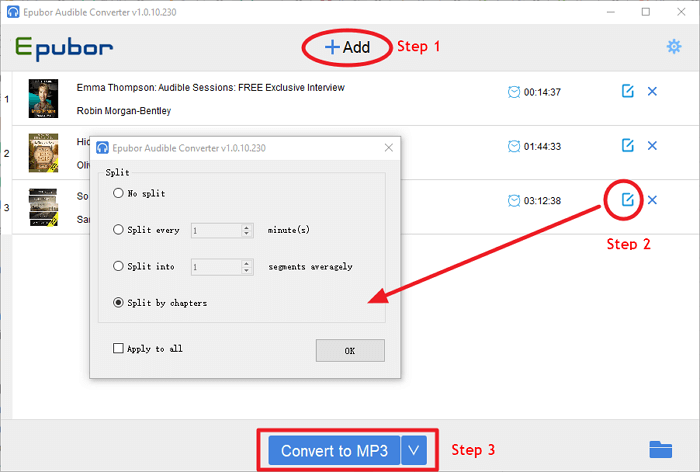This screenshot has width=700, height=472.
Task: Click the headphone icon in Split dialog title bar
Action: (102, 148)
